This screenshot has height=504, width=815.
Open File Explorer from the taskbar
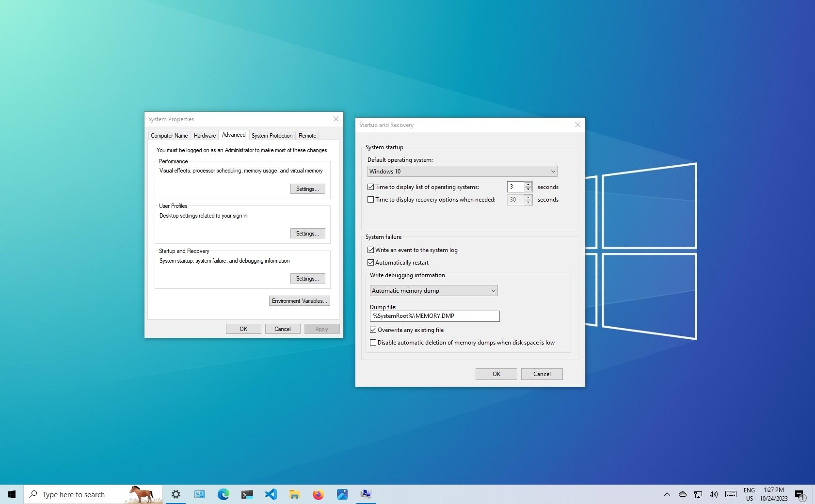[x=294, y=494]
